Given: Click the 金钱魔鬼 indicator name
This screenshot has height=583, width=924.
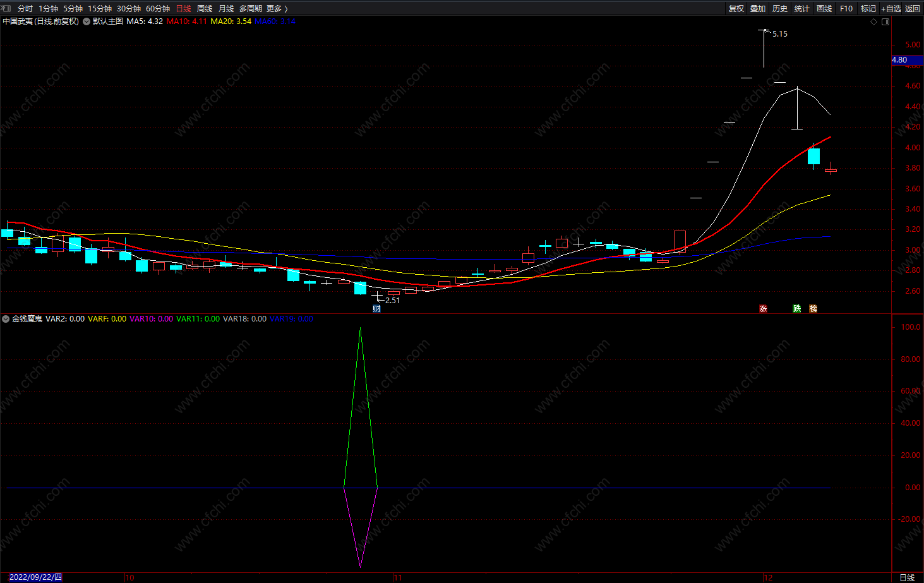Looking at the screenshot, I should (x=27, y=319).
